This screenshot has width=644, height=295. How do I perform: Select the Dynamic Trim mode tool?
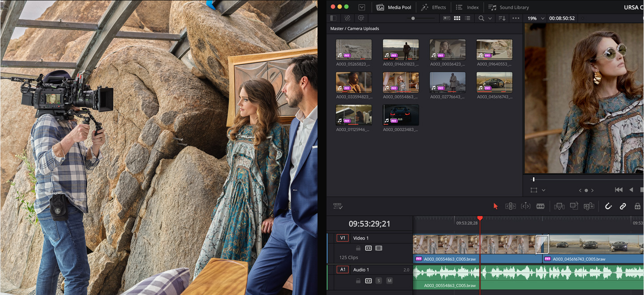pyautogui.click(x=526, y=206)
